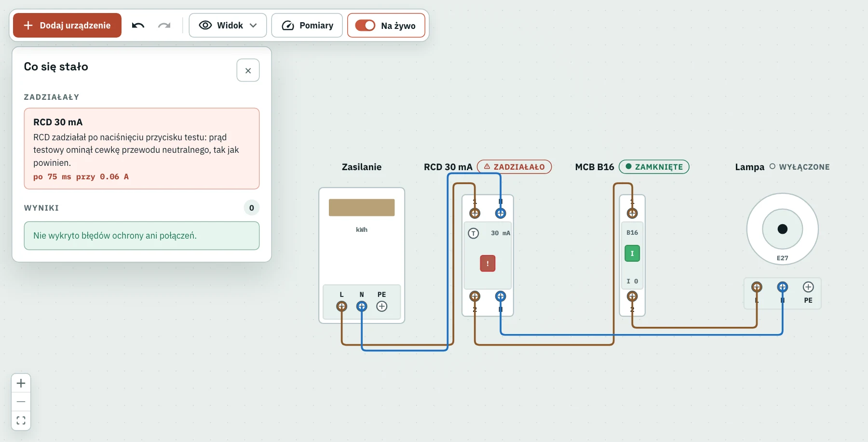Image resolution: width=868 pixels, height=442 pixels.
Task: Click the MCB B16 top terminal
Action: 632,213
